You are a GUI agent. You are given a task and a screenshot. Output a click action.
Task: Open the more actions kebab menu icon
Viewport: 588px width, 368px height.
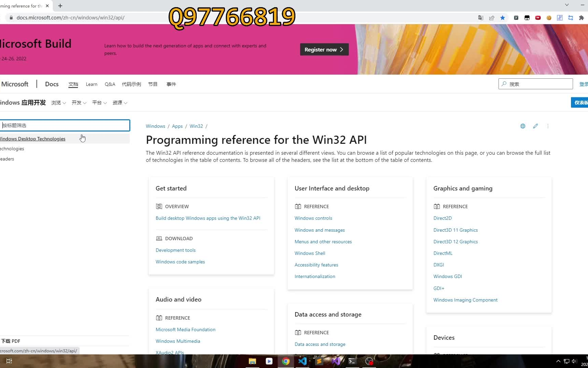pyautogui.click(x=548, y=126)
